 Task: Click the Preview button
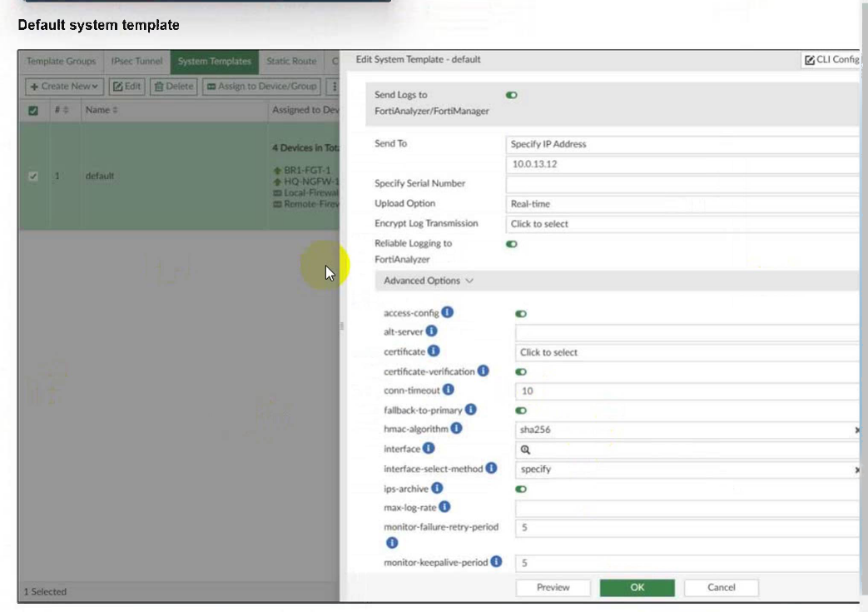pyautogui.click(x=553, y=587)
